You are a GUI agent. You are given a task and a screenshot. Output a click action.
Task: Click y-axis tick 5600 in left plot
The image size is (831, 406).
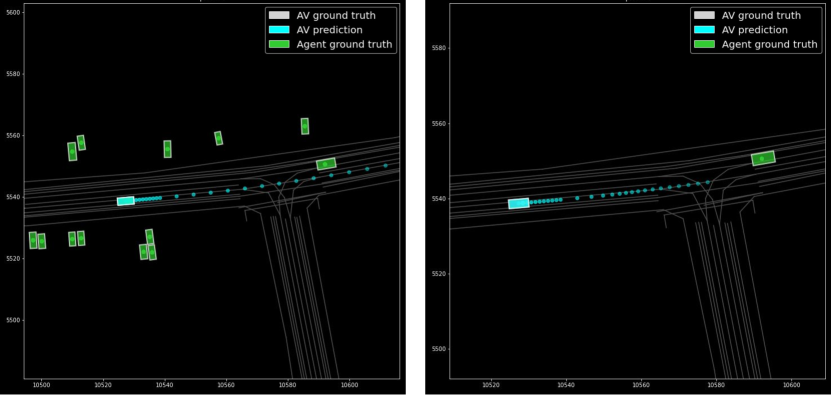(x=13, y=12)
